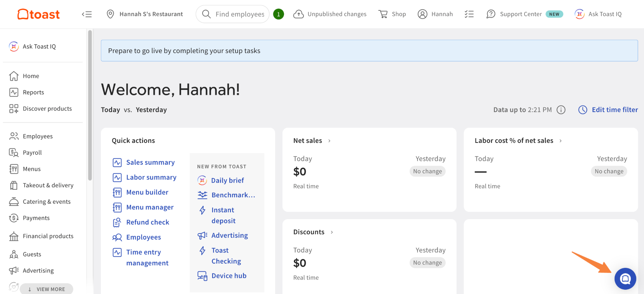
Task: Open the chat support bubble
Action: pyautogui.click(x=625, y=279)
